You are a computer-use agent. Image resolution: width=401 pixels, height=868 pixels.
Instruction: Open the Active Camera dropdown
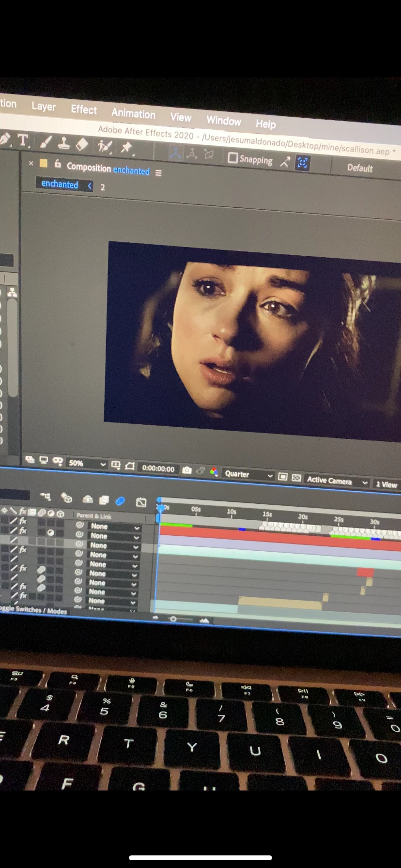point(336,481)
